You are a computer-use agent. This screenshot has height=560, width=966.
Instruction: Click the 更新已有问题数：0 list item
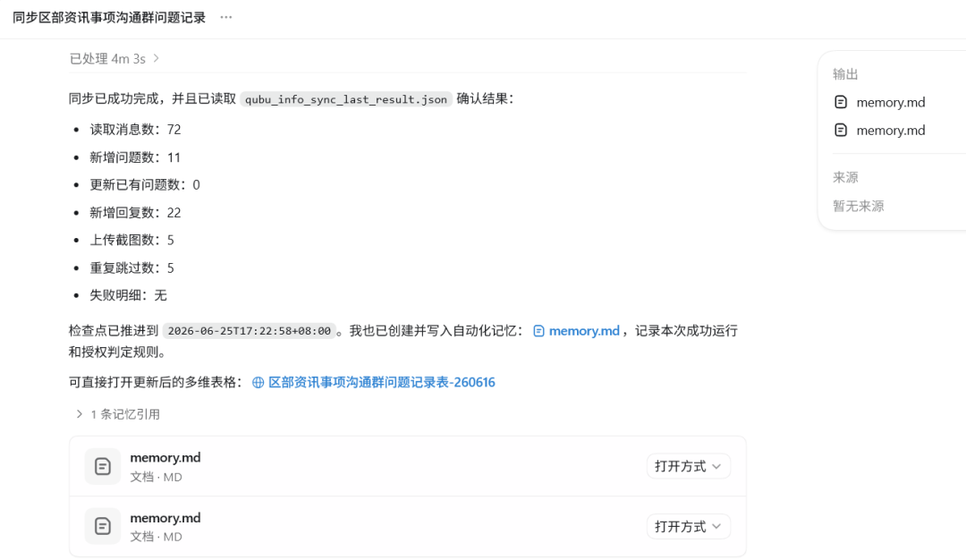145,185
